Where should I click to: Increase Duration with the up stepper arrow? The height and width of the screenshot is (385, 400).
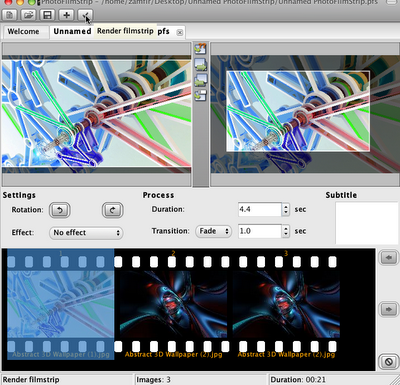tap(286, 206)
